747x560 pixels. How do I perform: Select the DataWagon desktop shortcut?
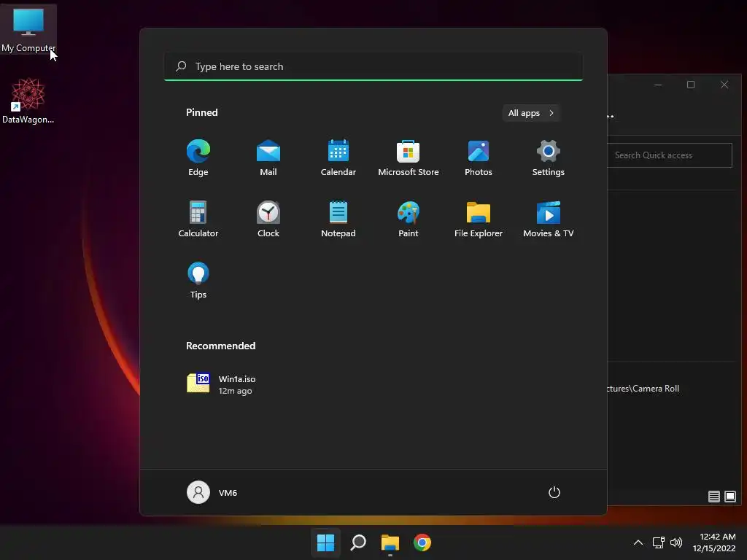click(x=28, y=101)
